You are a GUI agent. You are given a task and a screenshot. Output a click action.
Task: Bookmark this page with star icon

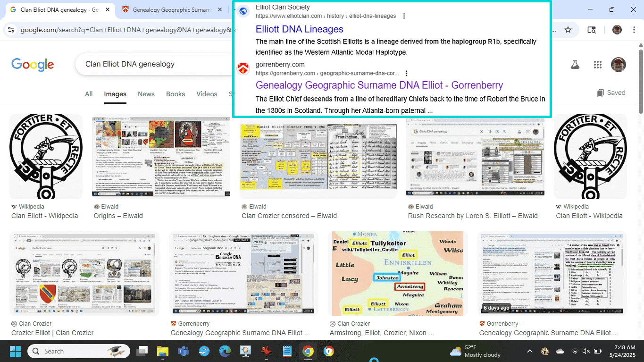[568, 30]
